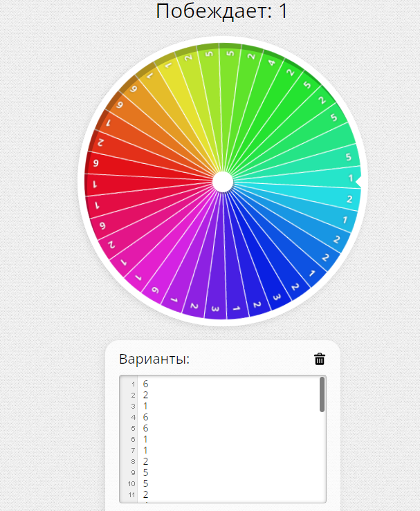Click line 6 containing value 1
Viewport: 420px width, 511px height.
point(223,439)
